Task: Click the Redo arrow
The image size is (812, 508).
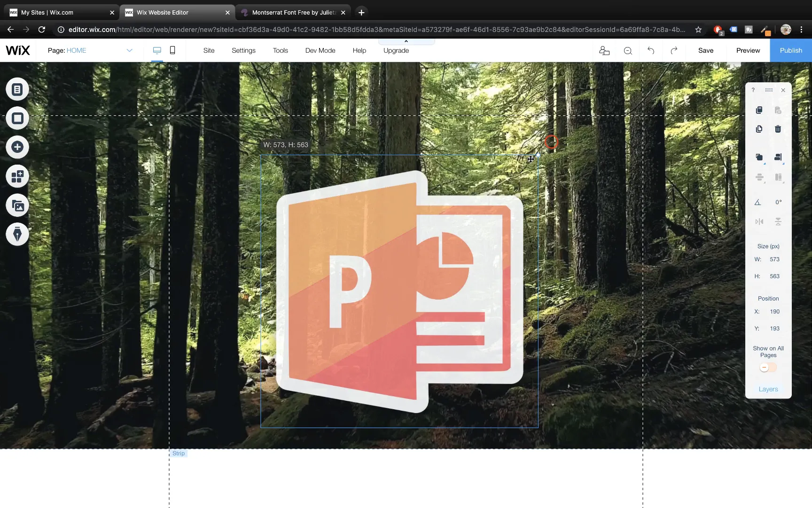Action: (x=674, y=50)
